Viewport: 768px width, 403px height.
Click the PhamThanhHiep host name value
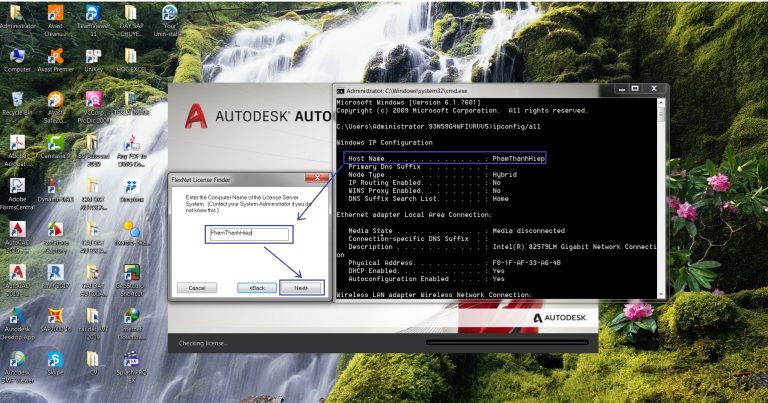[x=518, y=159]
